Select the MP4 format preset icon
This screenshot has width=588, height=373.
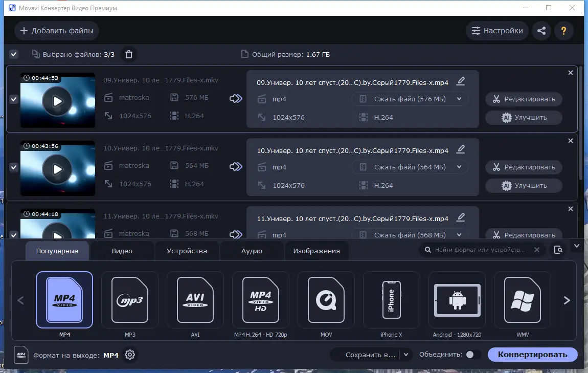(64, 299)
